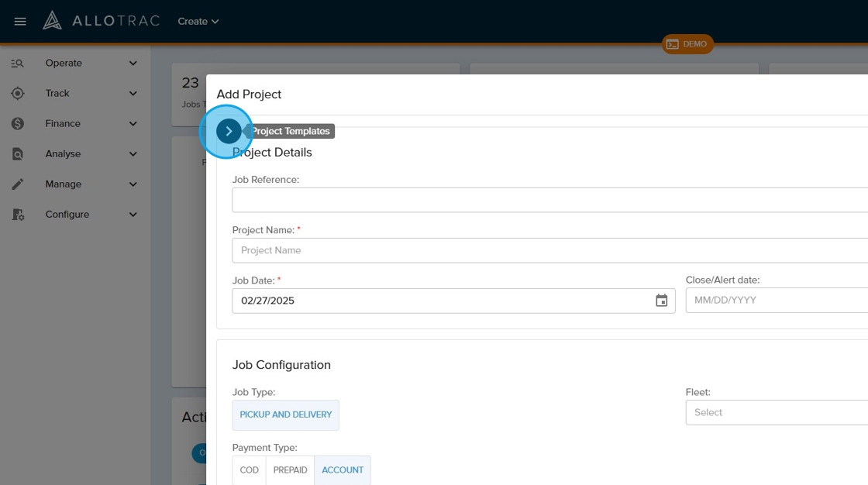Click the Configure building-gear icon in sidebar
Screen dimensions: 868x485
pyautogui.click(x=17, y=215)
